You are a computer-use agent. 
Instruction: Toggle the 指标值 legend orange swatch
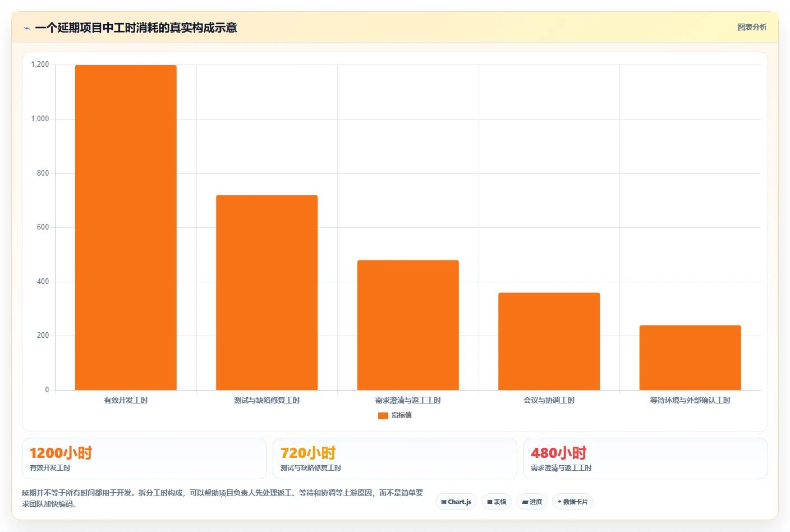(x=383, y=416)
